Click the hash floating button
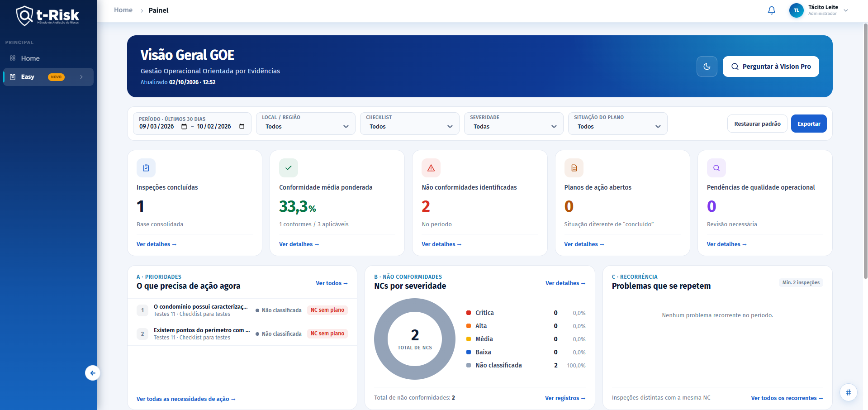 pyautogui.click(x=849, y=392)
